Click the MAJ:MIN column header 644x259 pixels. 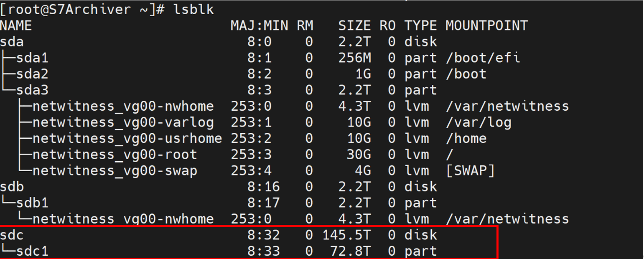pos(259,26)
